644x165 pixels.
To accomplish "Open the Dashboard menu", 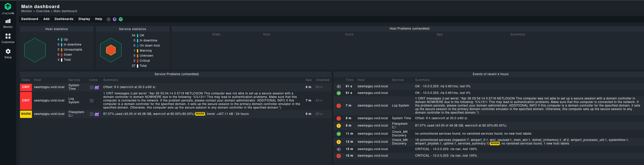I will coord(30,19).
